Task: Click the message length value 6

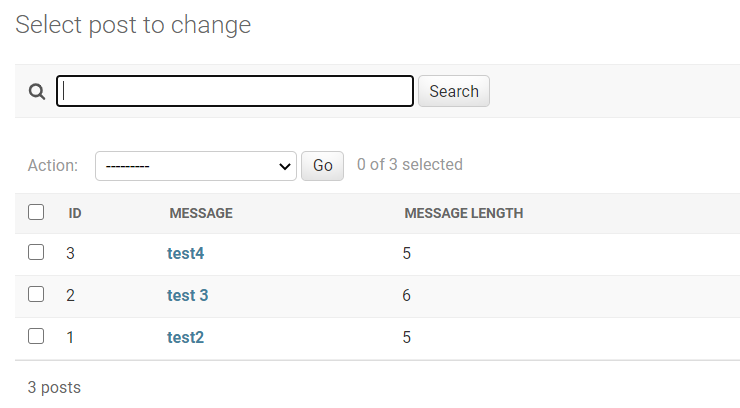Action: 407,296
